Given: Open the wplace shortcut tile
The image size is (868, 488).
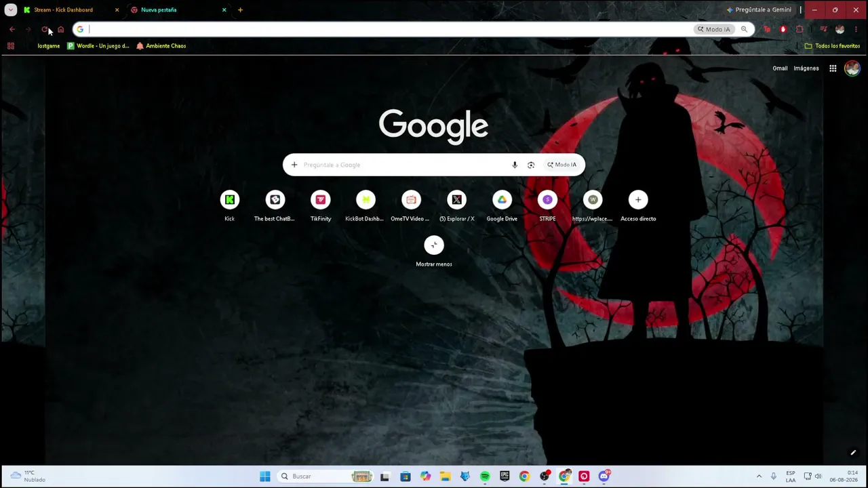Looking at the screenshot, I should (x=593, y=205).
